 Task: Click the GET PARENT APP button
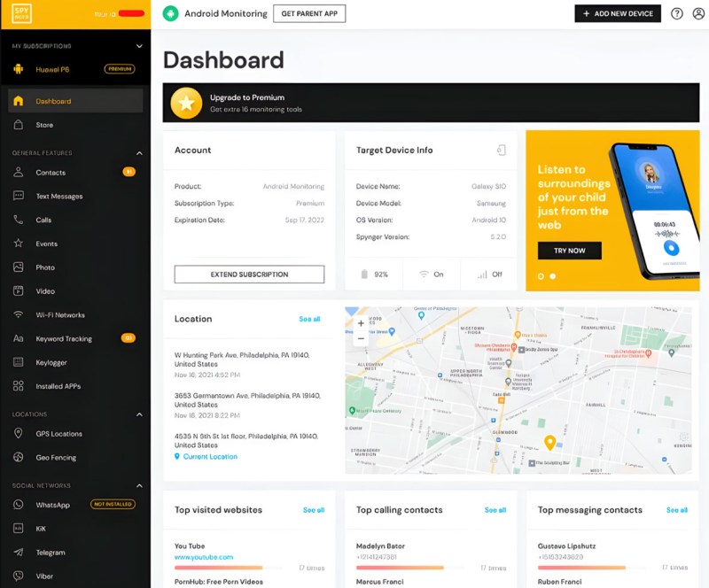[x=309, y=13]
